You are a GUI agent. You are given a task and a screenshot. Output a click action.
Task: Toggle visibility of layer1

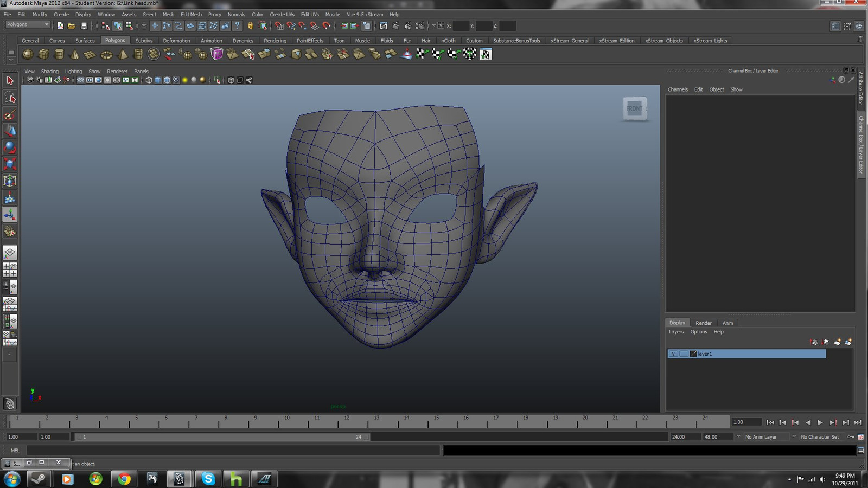click(673, 354)
